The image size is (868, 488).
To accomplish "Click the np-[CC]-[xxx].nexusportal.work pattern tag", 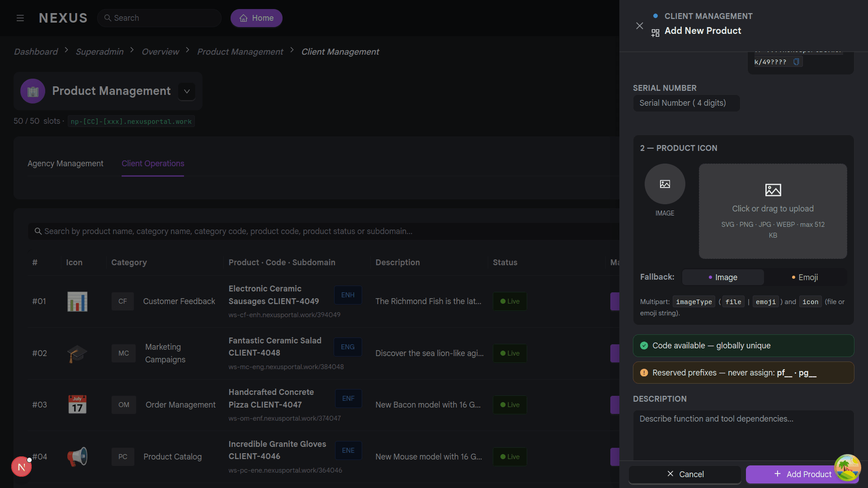I will tap(131, 122).
